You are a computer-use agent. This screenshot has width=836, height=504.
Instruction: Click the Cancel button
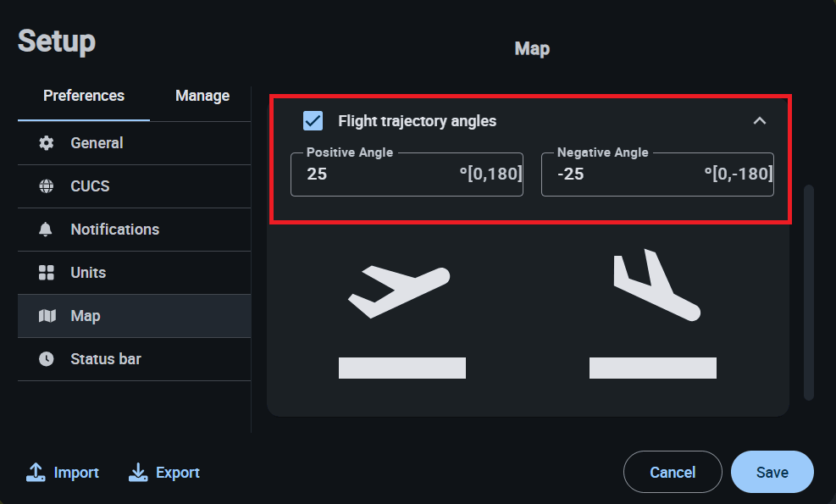click(x=673, y=473)
